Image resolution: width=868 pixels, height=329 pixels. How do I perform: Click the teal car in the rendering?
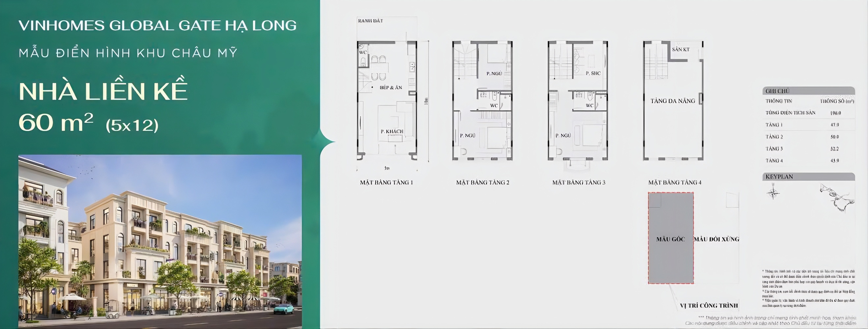(283, 309)
